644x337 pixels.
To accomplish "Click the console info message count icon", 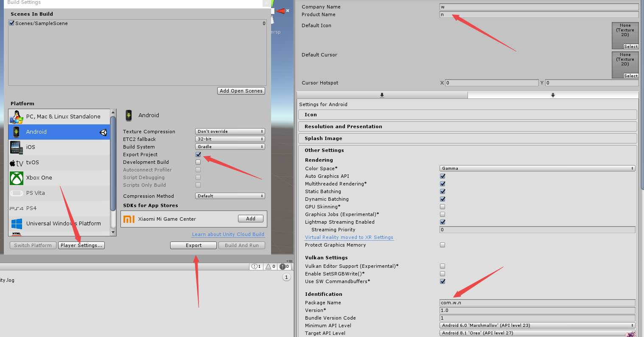I will [255, 267].
